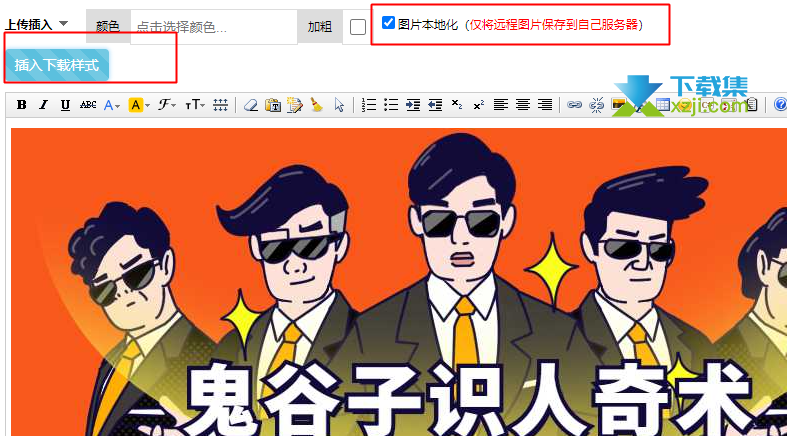
Task: Open the 上传插入 dropdown
Action: click(x=36, y=24)
